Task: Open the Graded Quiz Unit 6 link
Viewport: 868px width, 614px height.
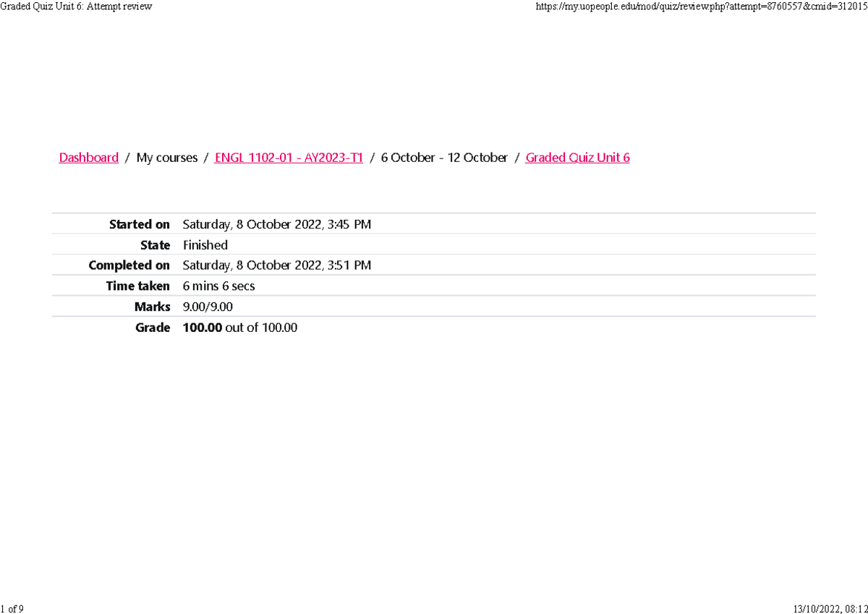Action: tap(577, 157)
